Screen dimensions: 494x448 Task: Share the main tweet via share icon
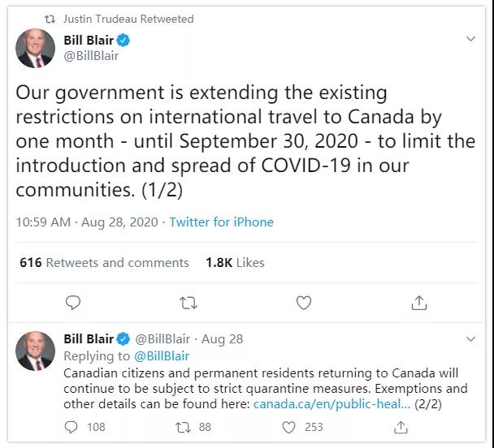pyautogui.click(x=419, y=303)
